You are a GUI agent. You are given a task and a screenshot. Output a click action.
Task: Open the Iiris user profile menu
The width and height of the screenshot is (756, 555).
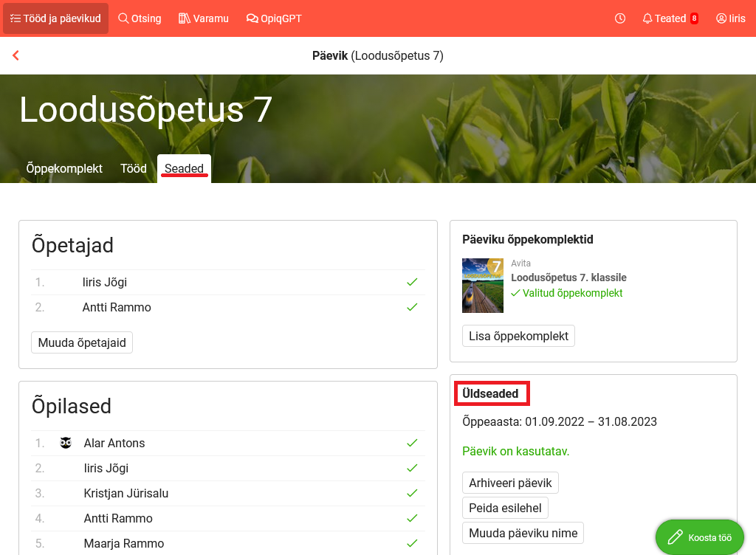click(730, 18)
